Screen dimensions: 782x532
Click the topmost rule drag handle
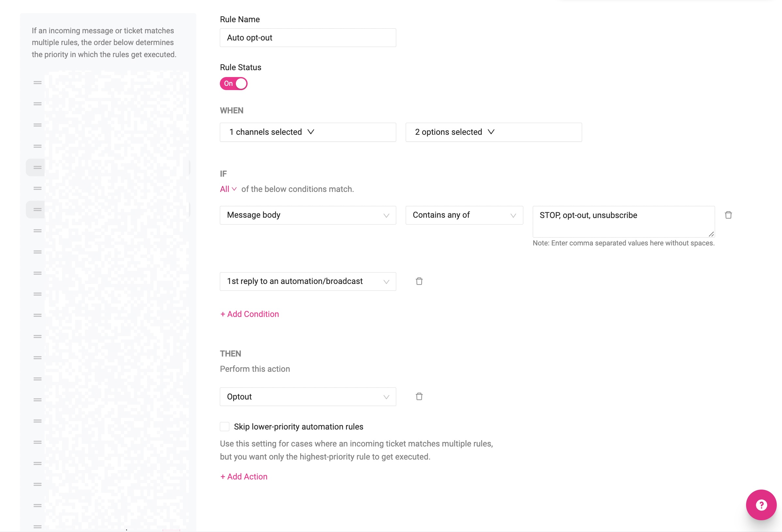point(37,82)
